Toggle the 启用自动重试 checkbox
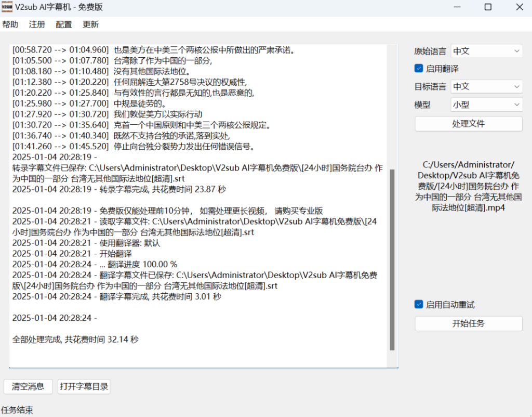Viewport: 532px width, 417px height. click(419, 305)
